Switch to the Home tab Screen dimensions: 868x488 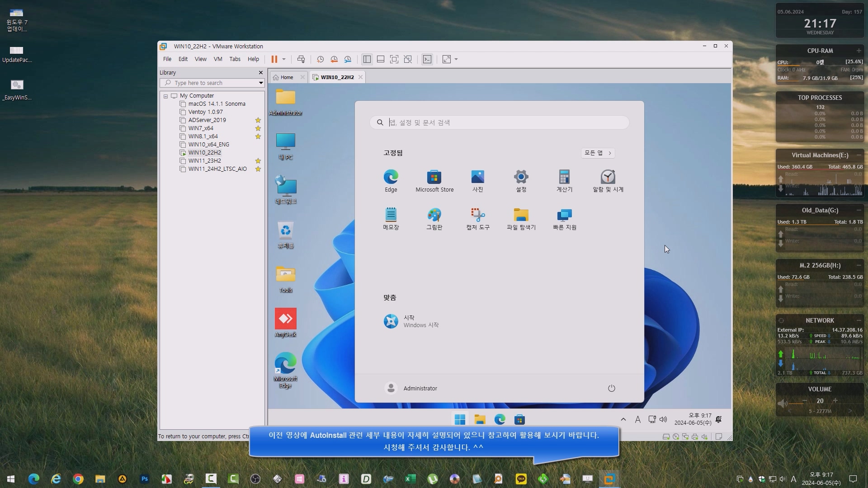coord(286,77)
